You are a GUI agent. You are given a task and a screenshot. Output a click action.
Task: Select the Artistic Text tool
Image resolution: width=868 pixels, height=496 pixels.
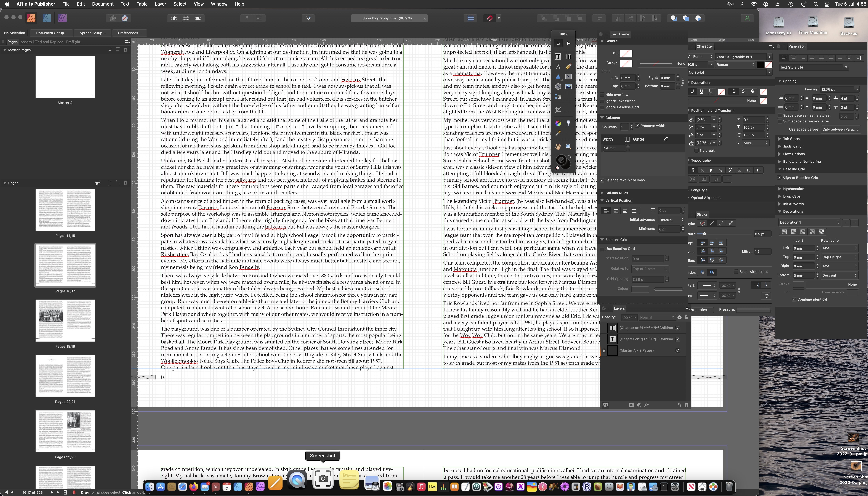click(x=558, y=67)
